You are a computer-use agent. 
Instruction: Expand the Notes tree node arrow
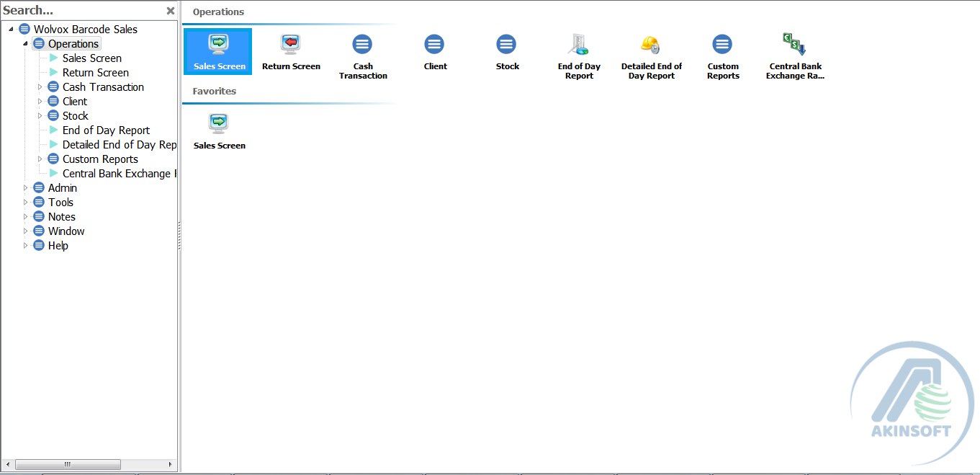(26, 217)
